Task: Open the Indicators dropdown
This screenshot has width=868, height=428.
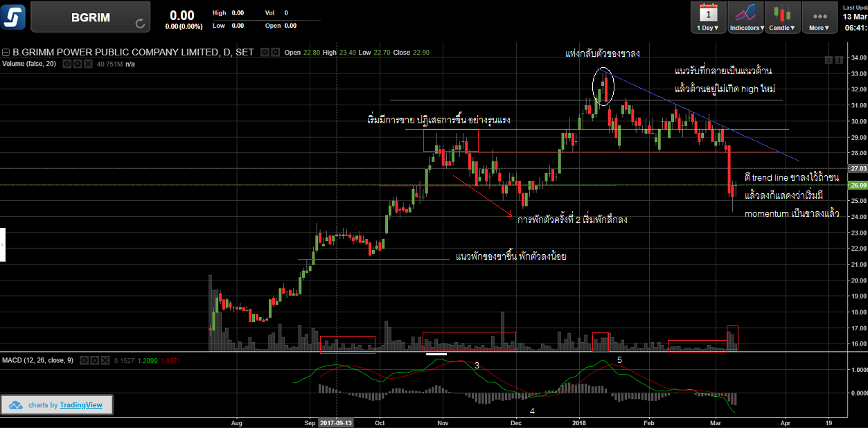Action: [746, 17]
